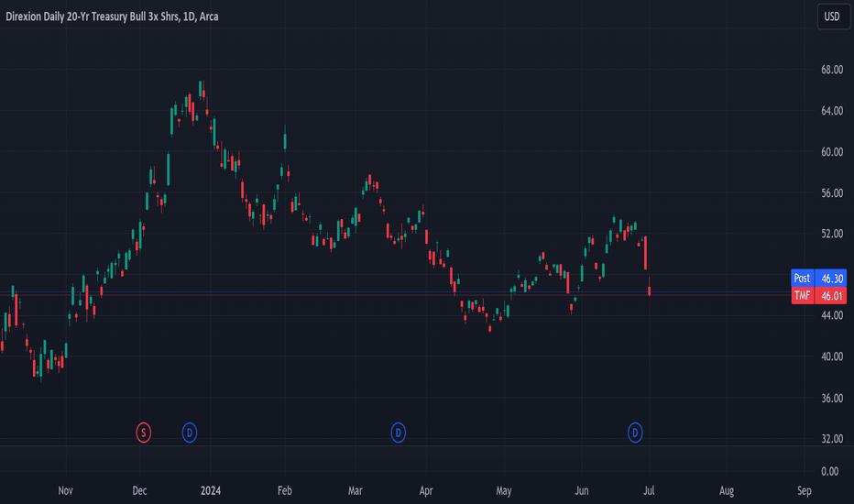854x504 pixels.
Task: Click the Nov time axis label
Action: pyautogui.click(x=65, y=490)
